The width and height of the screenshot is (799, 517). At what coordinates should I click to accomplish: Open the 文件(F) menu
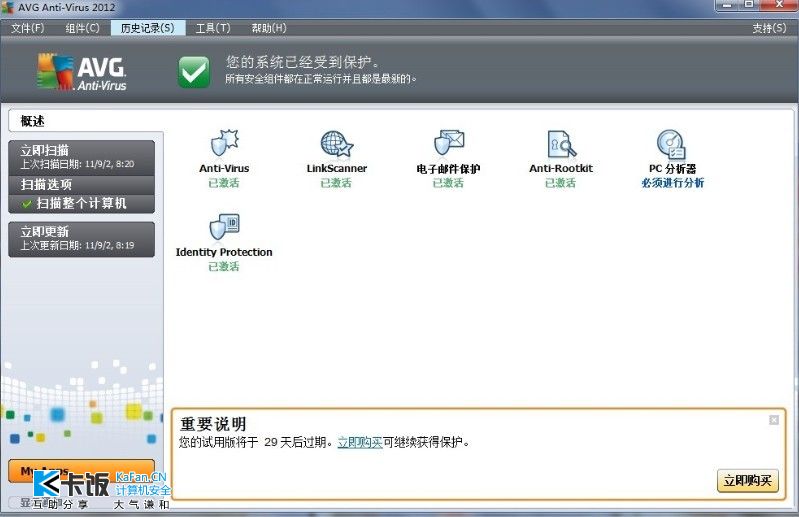click(x=27, y=28)
